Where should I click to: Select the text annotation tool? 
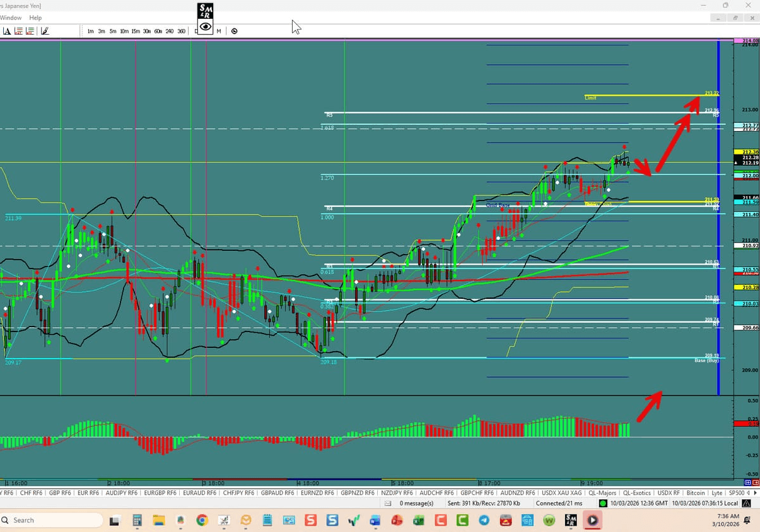click(8, 30)
